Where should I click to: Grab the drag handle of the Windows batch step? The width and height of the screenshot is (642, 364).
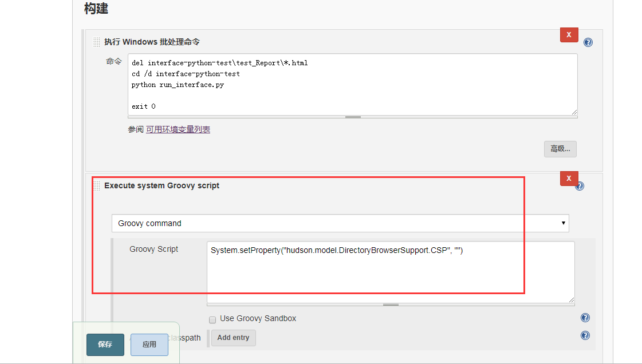pos(95,42)
